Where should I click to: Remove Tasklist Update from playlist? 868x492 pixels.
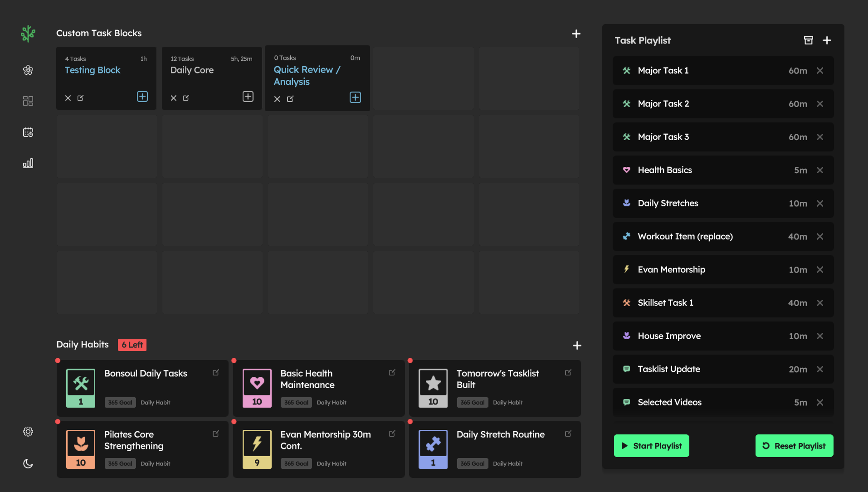point(820,369)
